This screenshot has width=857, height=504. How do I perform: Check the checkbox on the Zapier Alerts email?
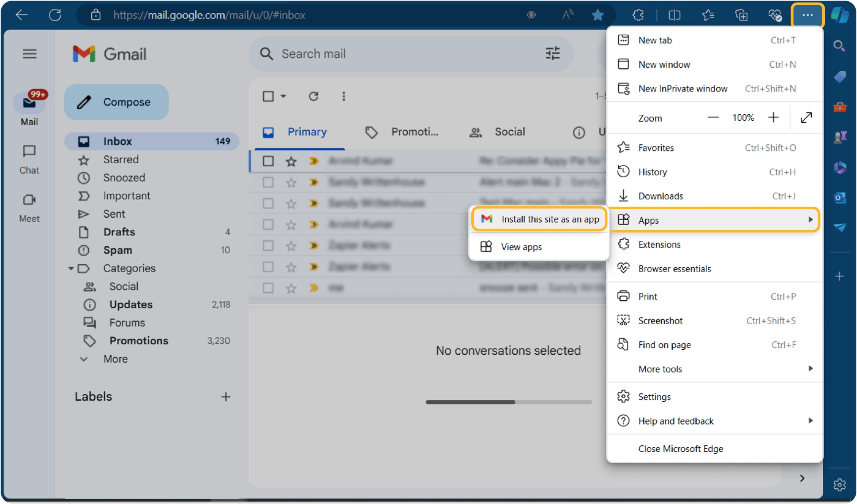(268, 245)
